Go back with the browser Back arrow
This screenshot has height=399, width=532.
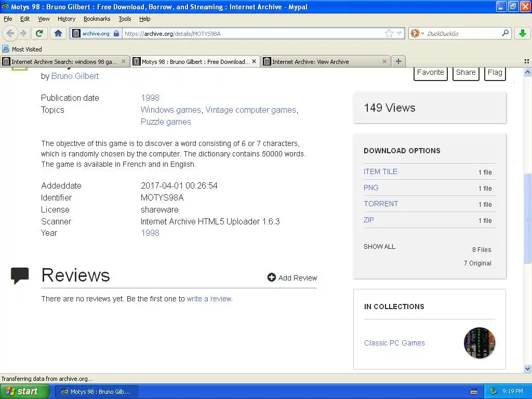(10, 33)
